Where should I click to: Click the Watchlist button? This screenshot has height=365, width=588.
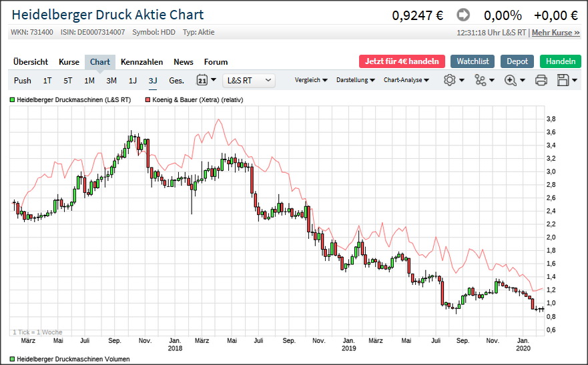[473, 61]
